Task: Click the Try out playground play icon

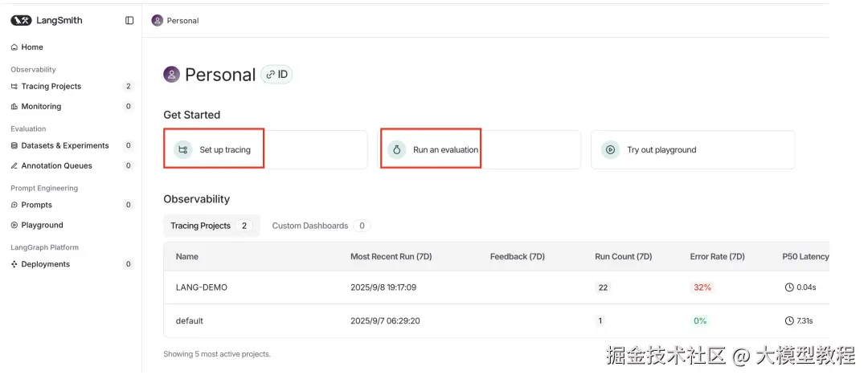Action: pyautogui.click(x=610, y=149)
